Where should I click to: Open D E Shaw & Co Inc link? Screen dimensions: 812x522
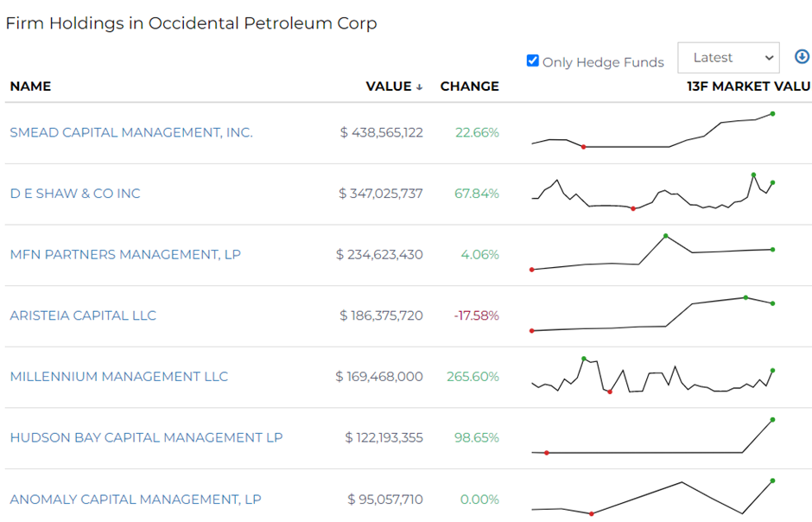75,194
